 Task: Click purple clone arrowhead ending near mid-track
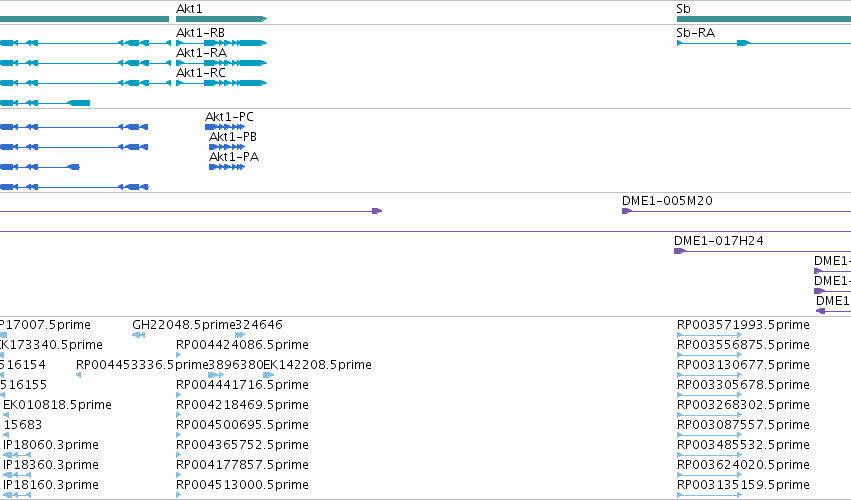tap(377, 211)
